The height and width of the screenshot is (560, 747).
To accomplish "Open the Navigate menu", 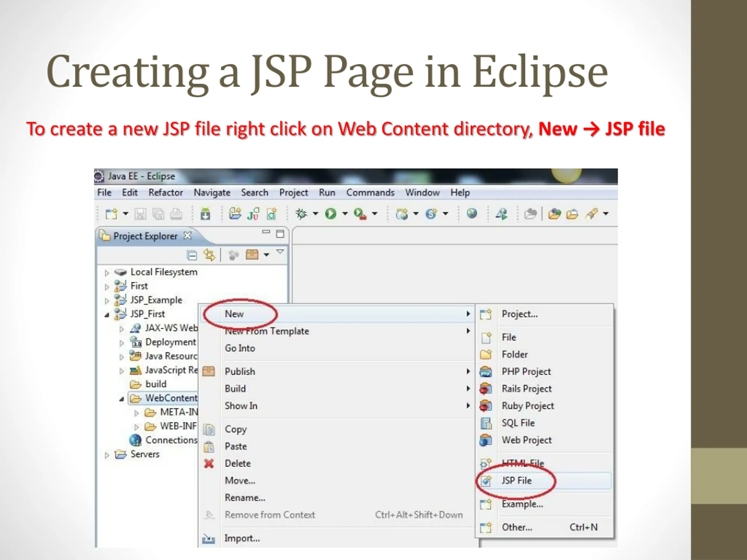I will (212, 192).
